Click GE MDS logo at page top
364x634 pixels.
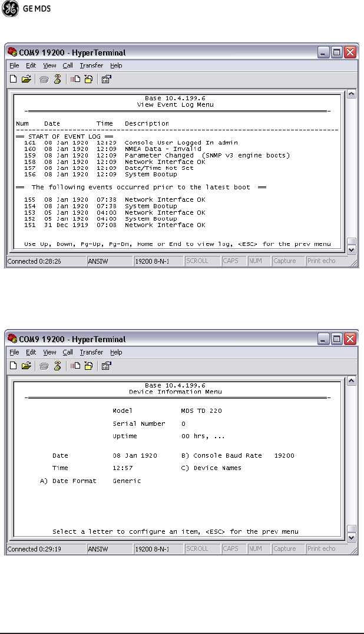point(27,8)
